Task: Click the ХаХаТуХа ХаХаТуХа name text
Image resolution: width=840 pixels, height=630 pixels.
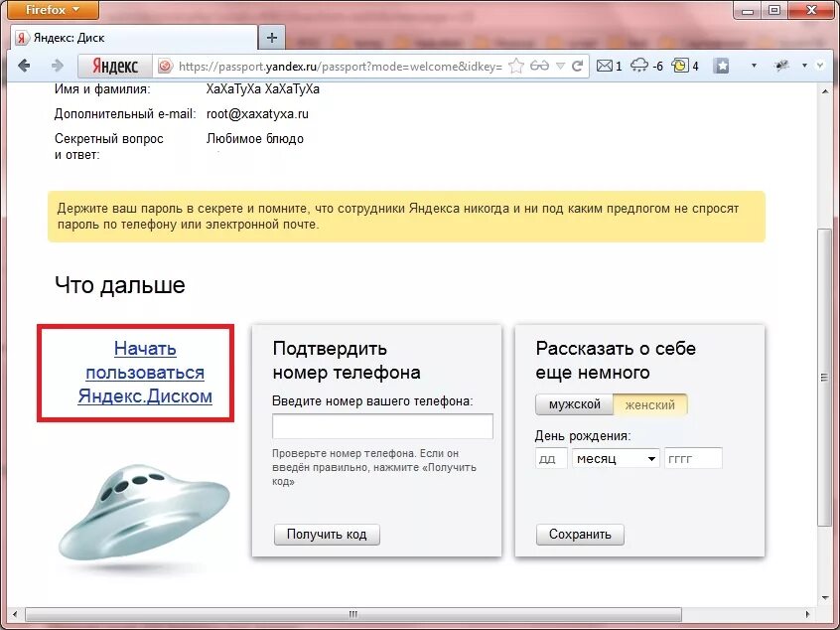Action: (262, 89)
